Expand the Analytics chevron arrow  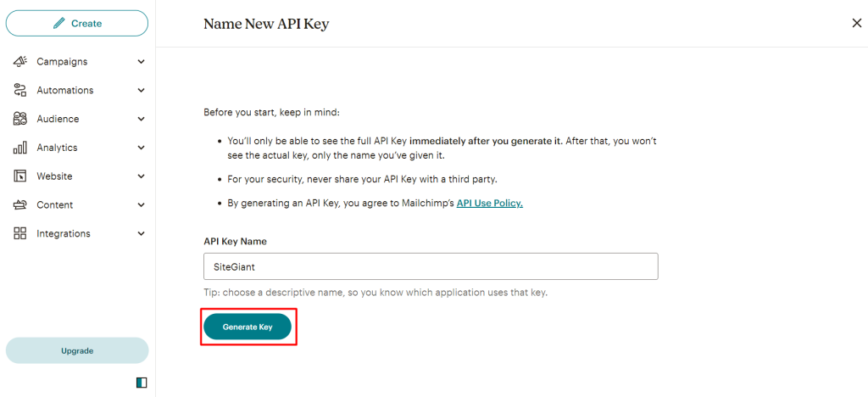tap(142, 148)
